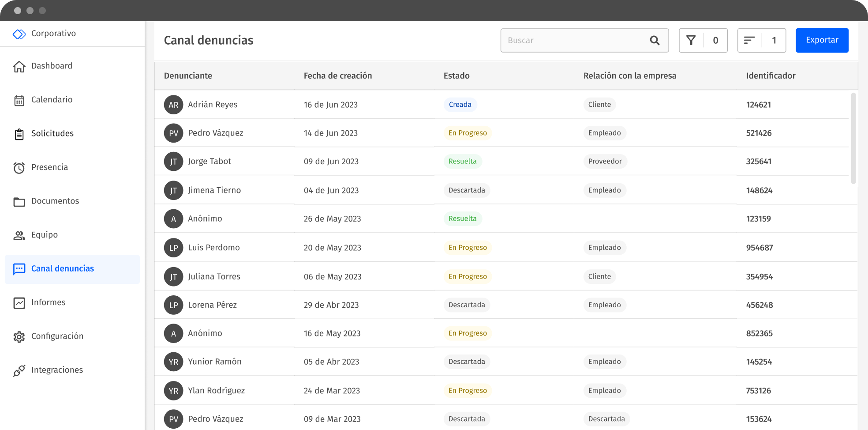
Task: Click the search magnifier icon
Action: (x=655, y=41)
